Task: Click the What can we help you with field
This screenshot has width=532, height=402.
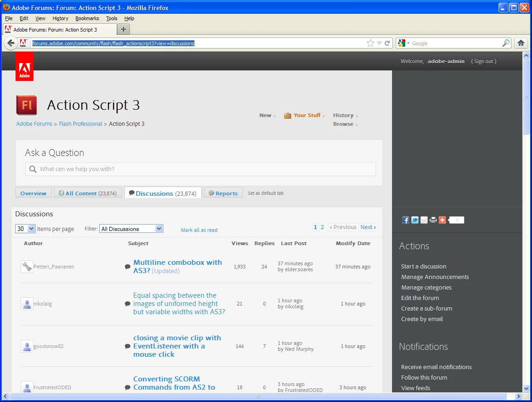Action: [x=200, y=169]
